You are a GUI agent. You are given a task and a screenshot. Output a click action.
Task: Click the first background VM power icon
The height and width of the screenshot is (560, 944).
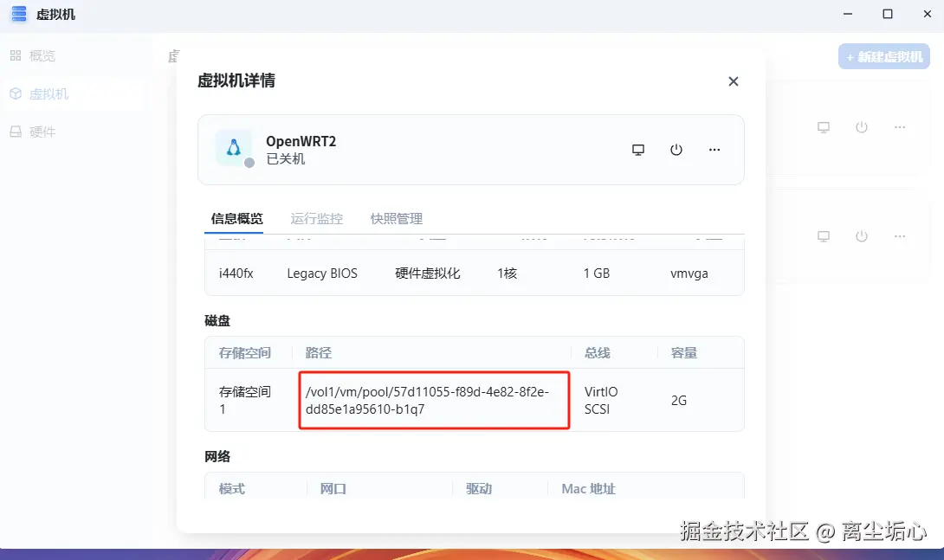point(862,127)
